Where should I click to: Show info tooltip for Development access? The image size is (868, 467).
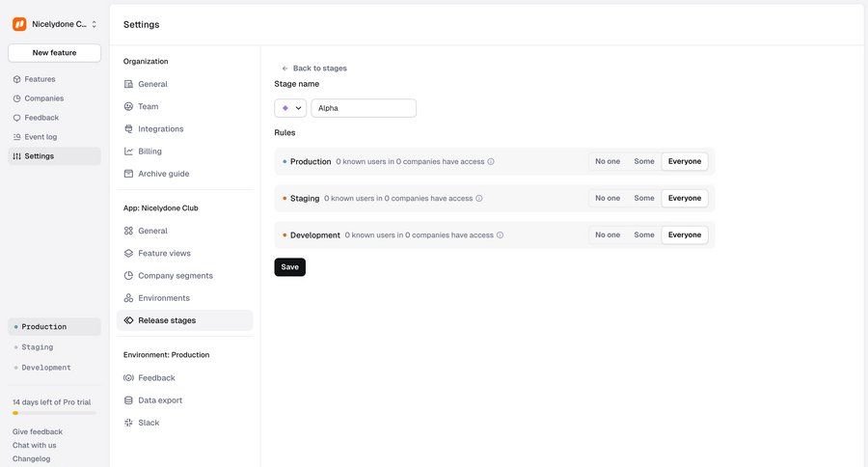point(500,234)
